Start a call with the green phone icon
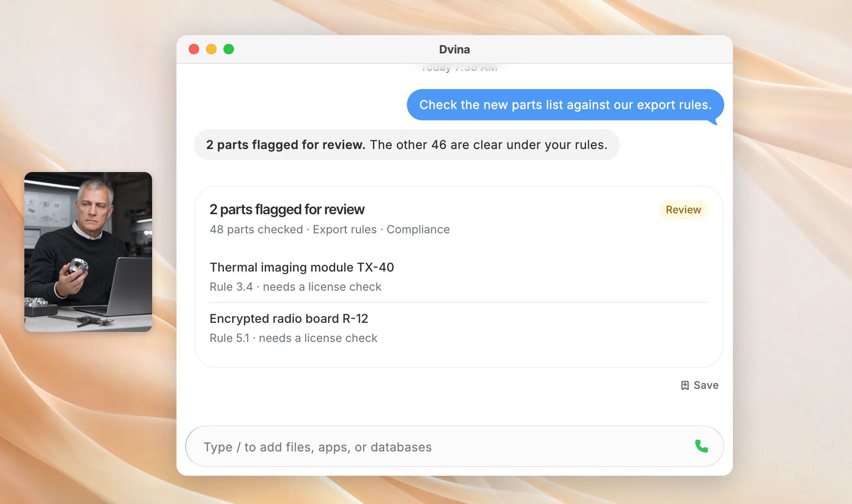 coord(701,446)
